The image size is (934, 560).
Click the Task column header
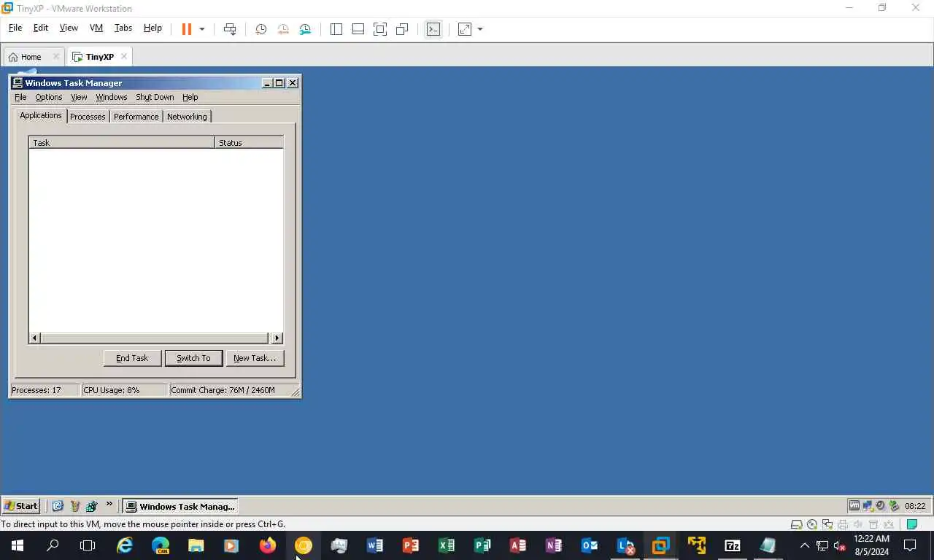122,142
